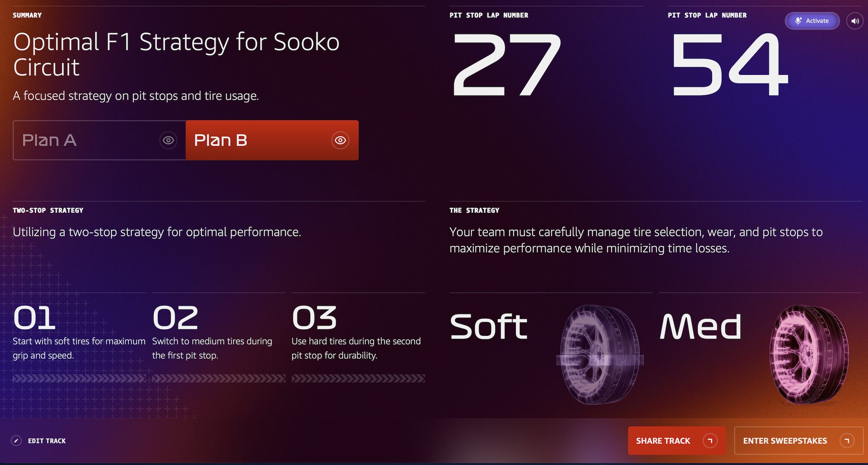
Task: Click the step 03 progress bar
Action: coord(358,378)
